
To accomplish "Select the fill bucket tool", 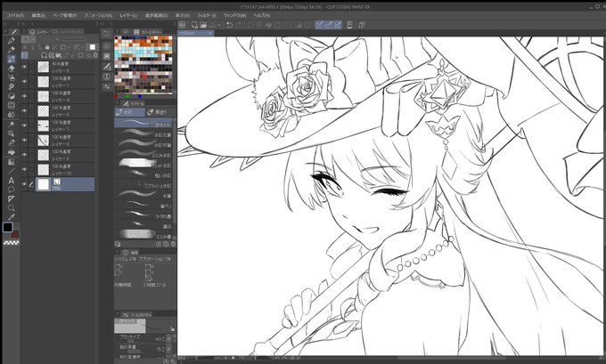I will click(x=12, y=152).
